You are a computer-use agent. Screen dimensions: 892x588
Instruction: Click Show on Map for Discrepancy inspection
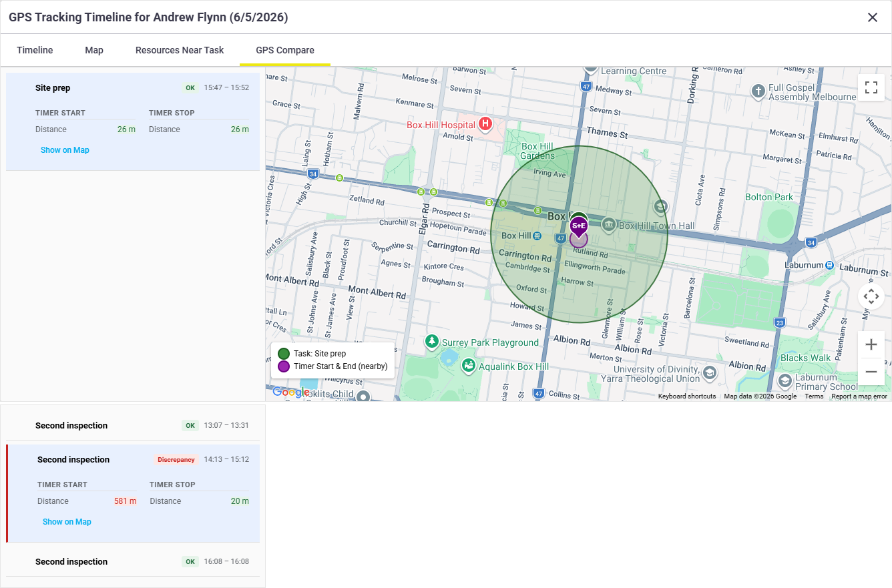(67, 522)
